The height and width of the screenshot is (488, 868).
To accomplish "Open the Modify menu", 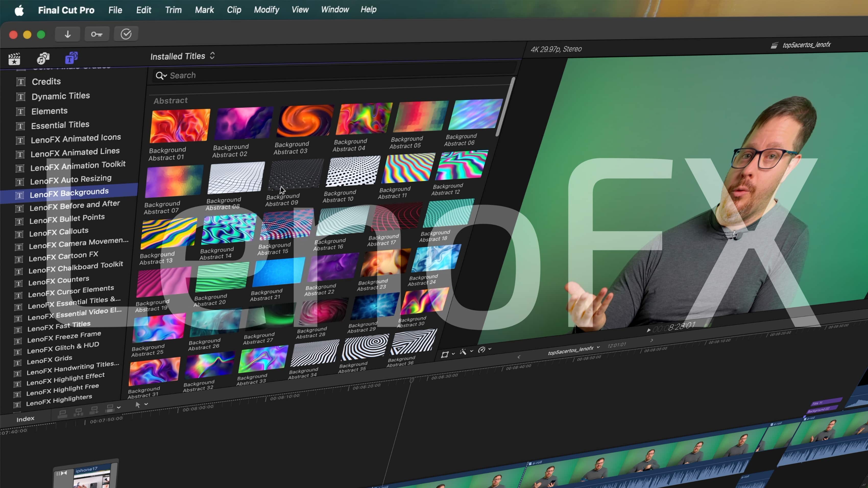I will click(266, 9).
